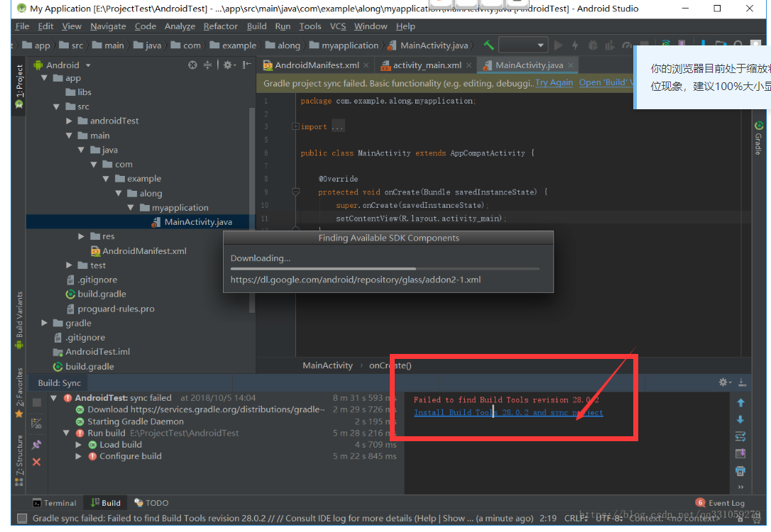Click the Pin tab icon in Build panel
Viewport: 771px width, 532px height.
(37, 445)
